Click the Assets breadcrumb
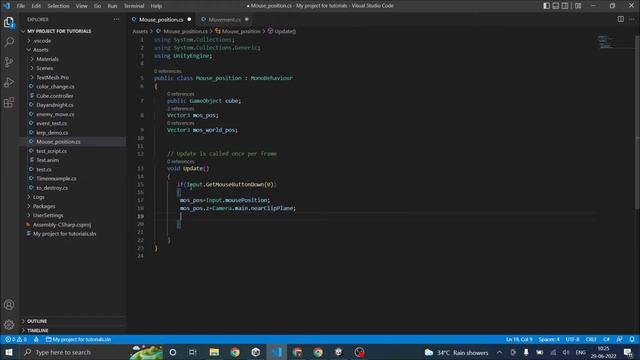The height and width of the screenshot is (360, 640). [140, 31]
